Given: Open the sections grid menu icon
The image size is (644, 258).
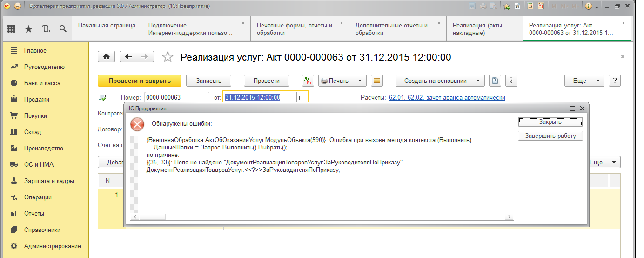Looking at the screenshot, I should click(12, 29).
